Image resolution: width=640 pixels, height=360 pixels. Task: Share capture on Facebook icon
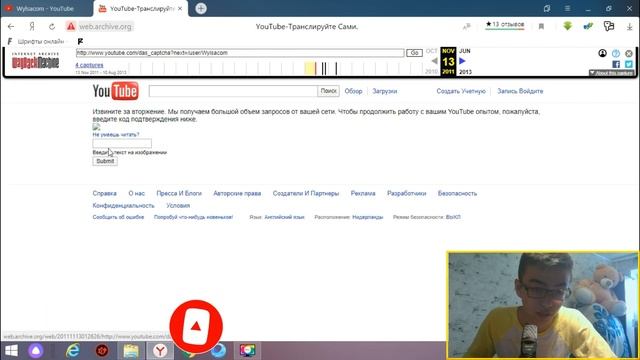616,64
